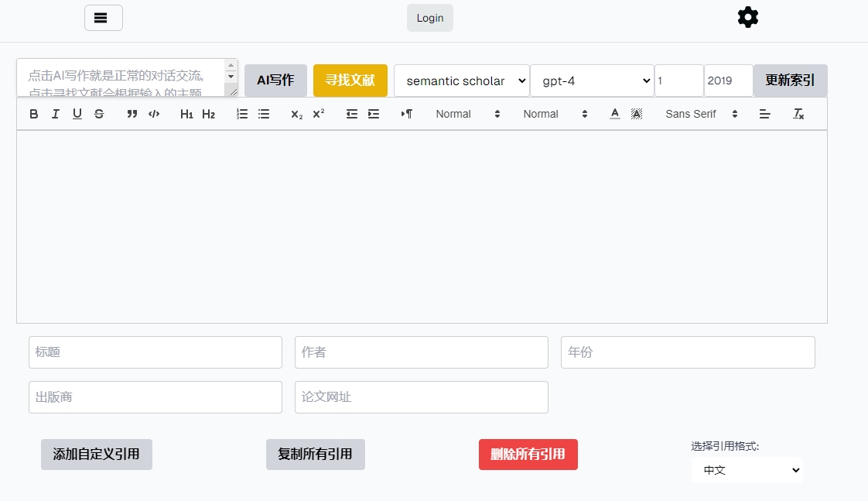This screenshot has width=868, height=501.
Task: Focus the 论文网址 input field
Action: pos(421,397)
